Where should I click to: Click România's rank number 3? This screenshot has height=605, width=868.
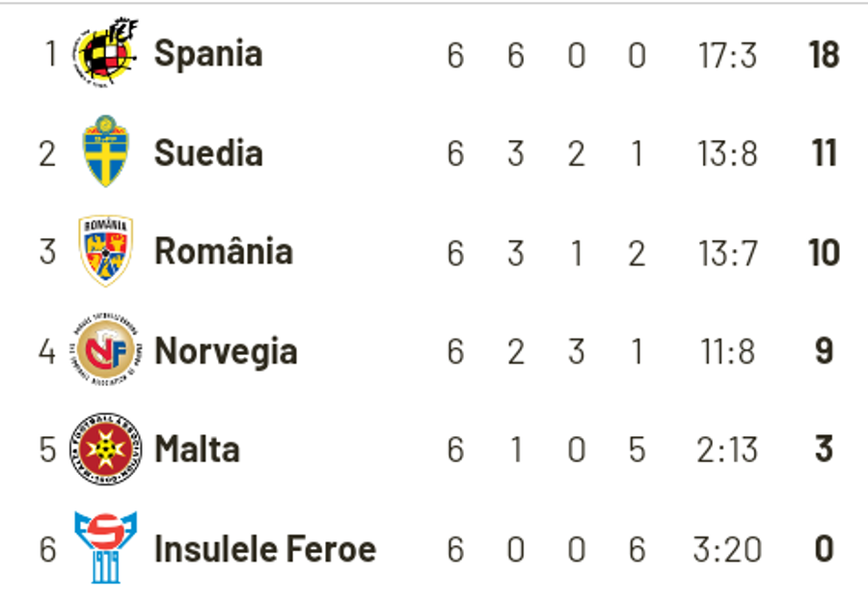(x=47, y=252)
